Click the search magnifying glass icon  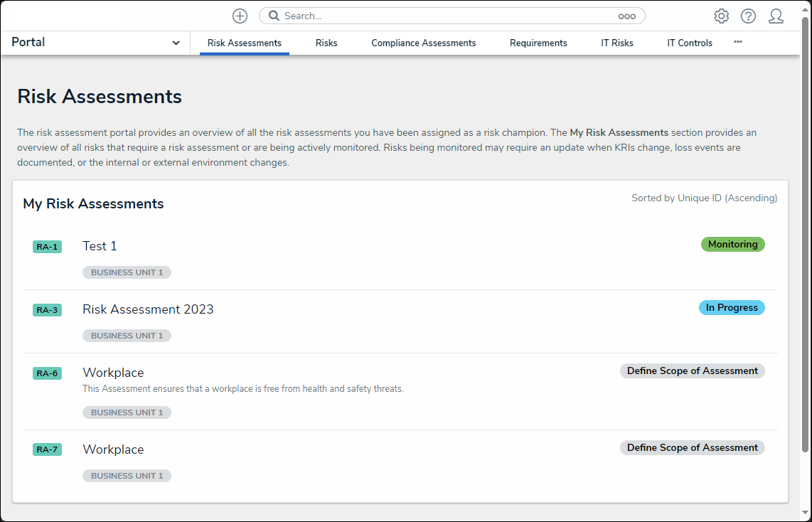coord(274,16)
